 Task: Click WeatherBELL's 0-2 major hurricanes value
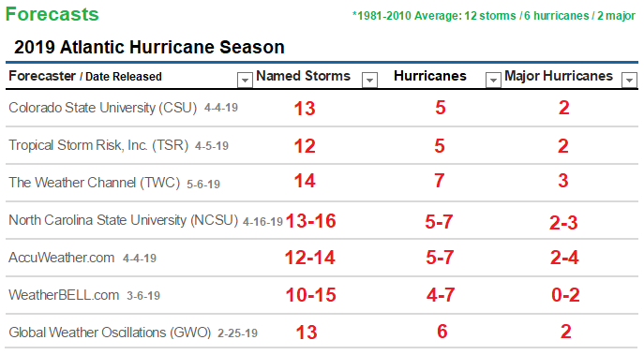[x=565, y=295]
